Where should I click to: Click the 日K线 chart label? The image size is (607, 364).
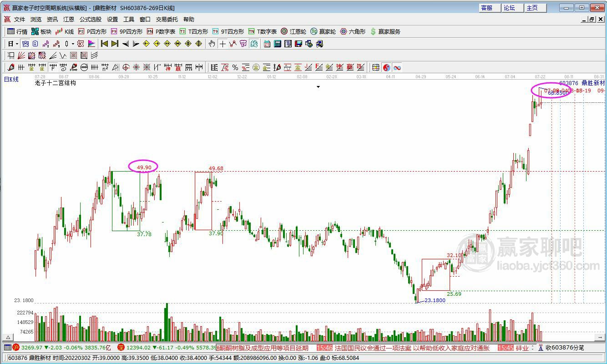point(11,80)
